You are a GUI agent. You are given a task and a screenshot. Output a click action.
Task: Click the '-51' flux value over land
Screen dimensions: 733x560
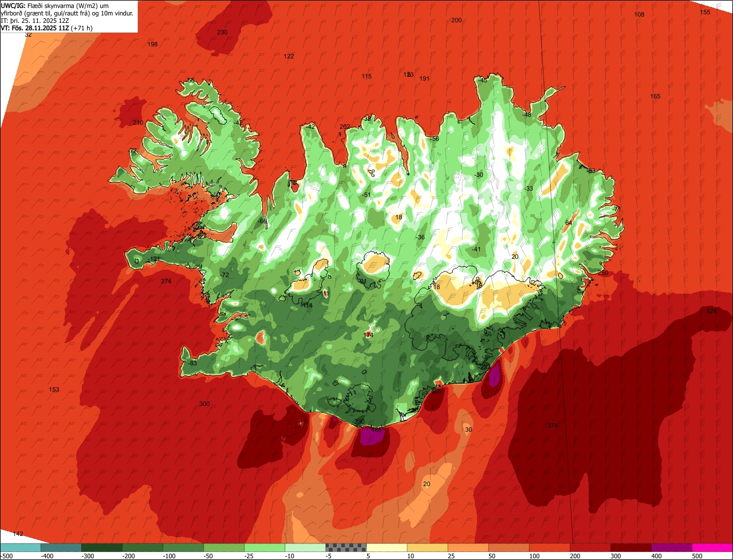tap(366, 195)
